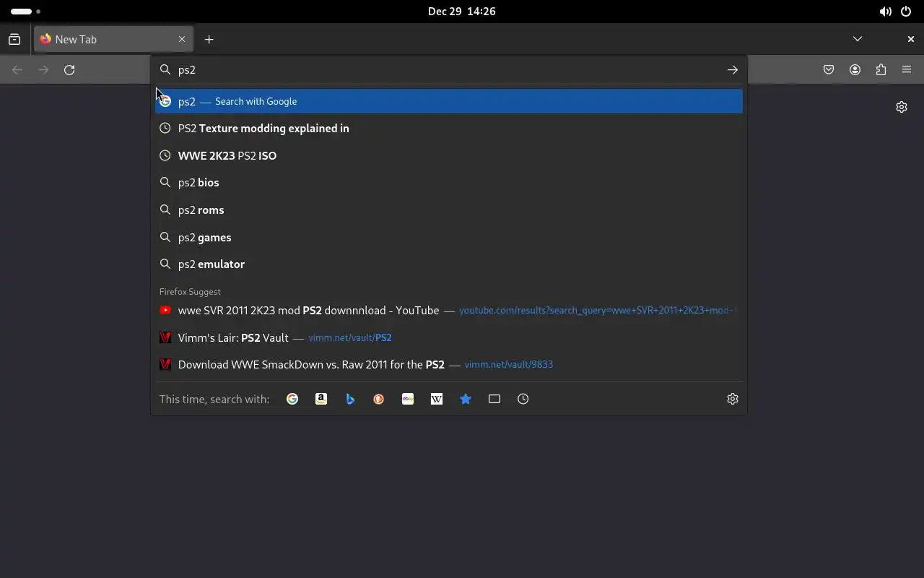Choose "WWE 2K23 PS2 ISO" history entry
The height and width of the screenshot is (578, 924).
pyautogui.click(x=449, y=155)
